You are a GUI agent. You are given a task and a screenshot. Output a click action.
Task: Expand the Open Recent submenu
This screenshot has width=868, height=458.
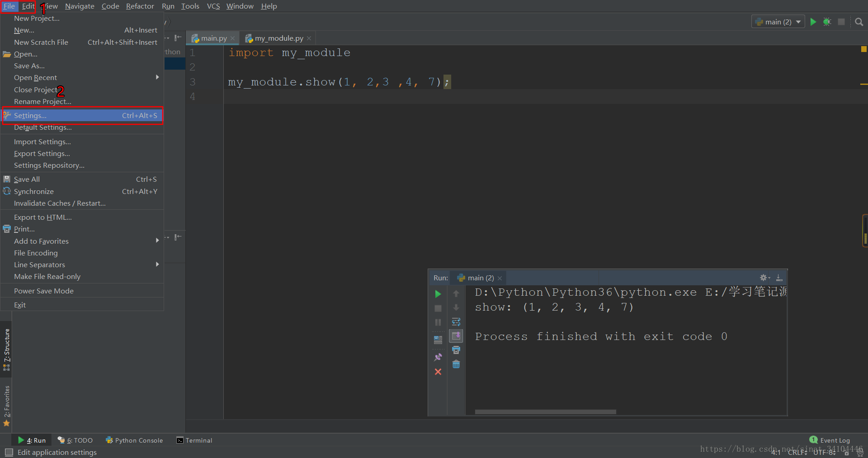[x=82, y=77]
